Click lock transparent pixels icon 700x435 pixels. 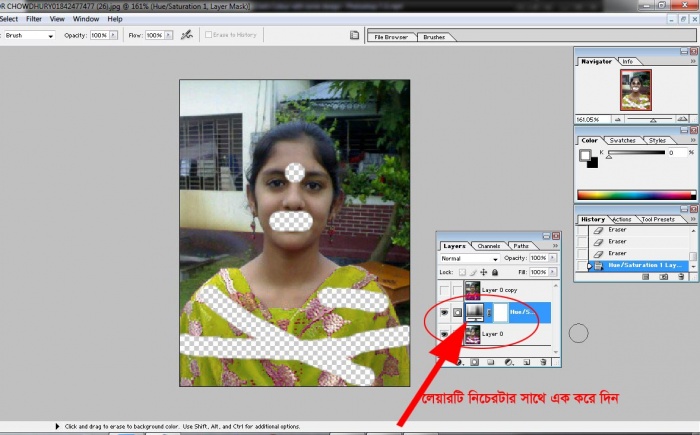[x=462, y=272]
